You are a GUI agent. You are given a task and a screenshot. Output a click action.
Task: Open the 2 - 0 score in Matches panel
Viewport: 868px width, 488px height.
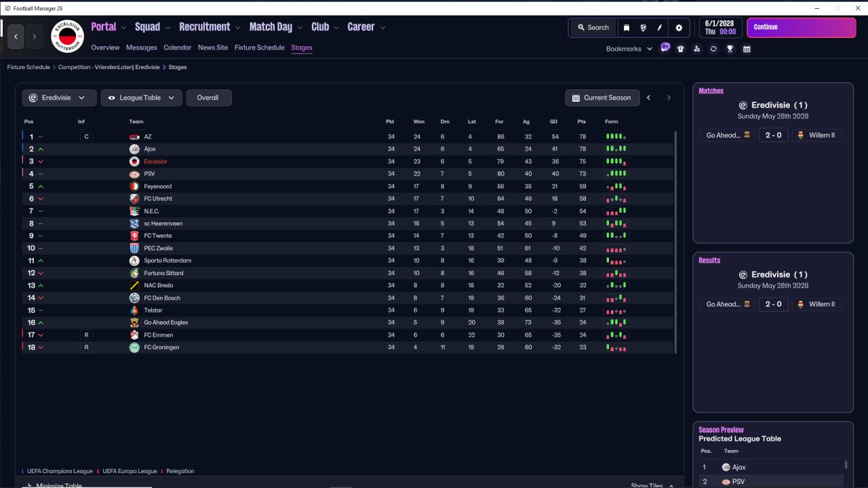[x=773, y=135]
